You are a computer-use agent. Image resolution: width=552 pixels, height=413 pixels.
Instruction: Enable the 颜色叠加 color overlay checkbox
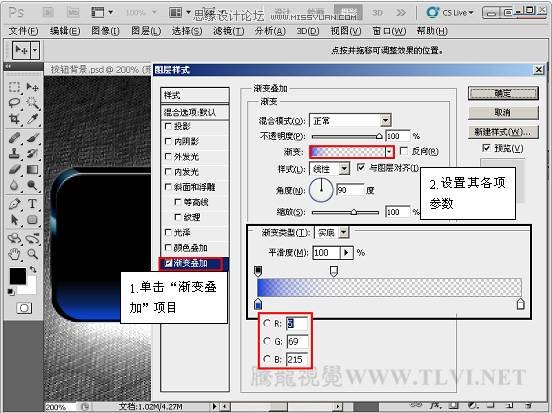click(x=168, y=248)
